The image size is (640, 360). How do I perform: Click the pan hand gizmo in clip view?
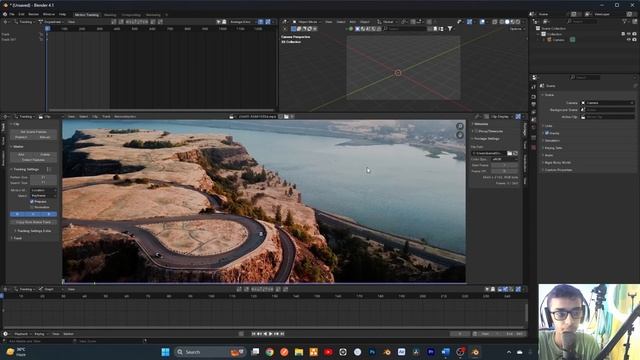coord(460,135)
